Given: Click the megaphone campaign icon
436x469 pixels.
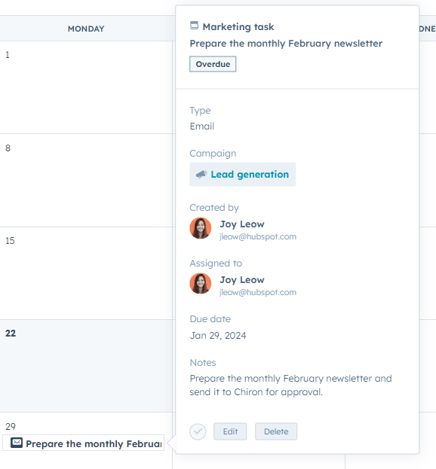Looking at the screenshot, I should point(201,174).
